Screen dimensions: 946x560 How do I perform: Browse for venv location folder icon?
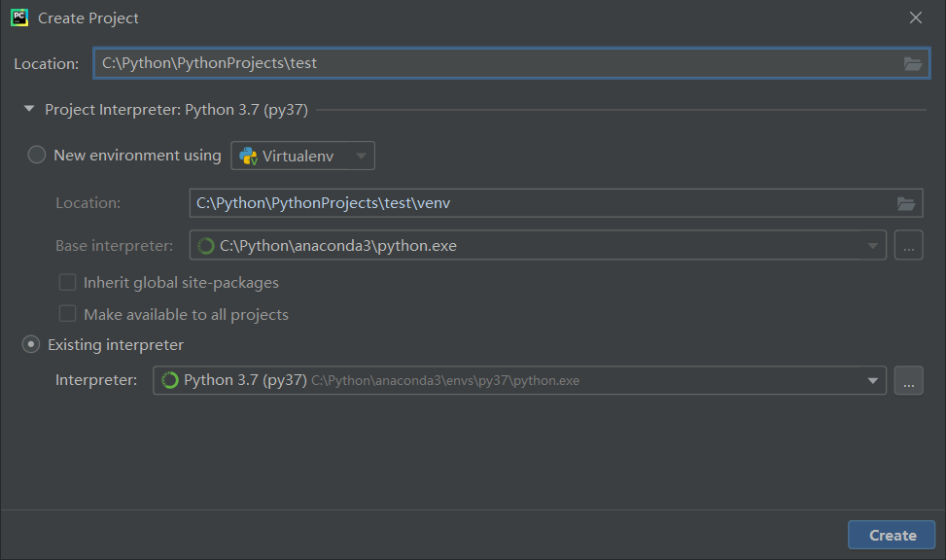coord(906,203)
